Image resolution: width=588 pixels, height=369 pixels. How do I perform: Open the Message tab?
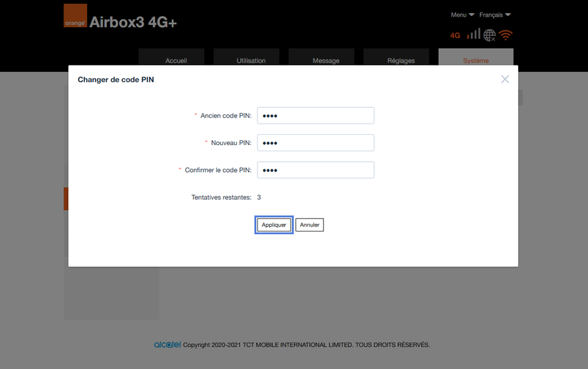326,60
